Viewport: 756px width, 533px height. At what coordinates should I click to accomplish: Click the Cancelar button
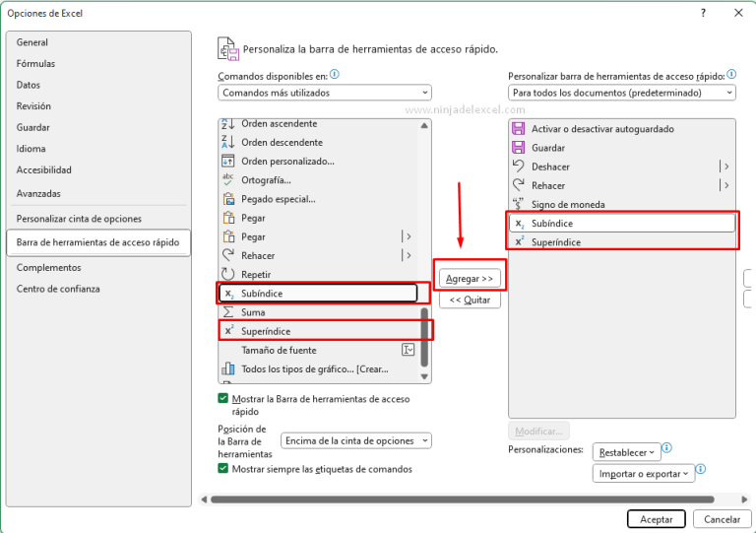tap(722, 519)
